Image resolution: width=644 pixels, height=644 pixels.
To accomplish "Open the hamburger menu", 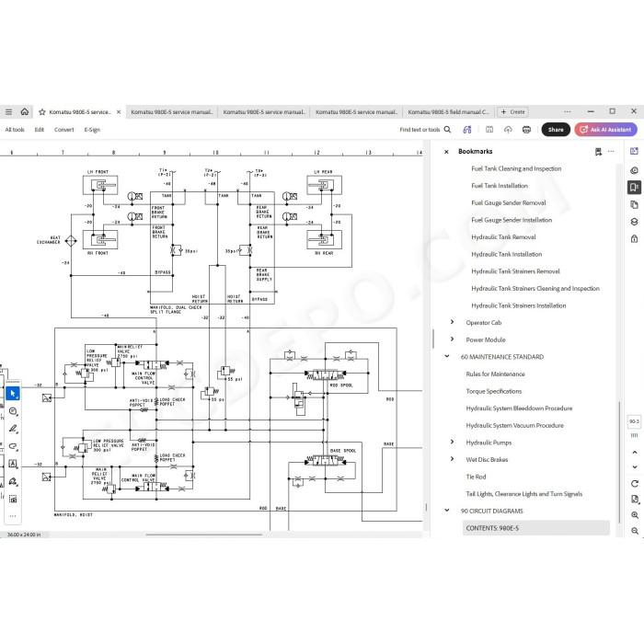I will (x=8, y=111).
